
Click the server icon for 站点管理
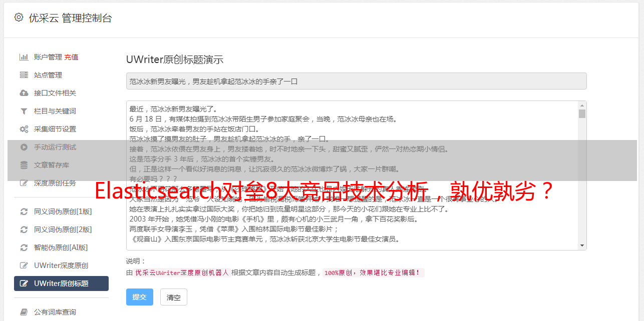coord(24,75)
